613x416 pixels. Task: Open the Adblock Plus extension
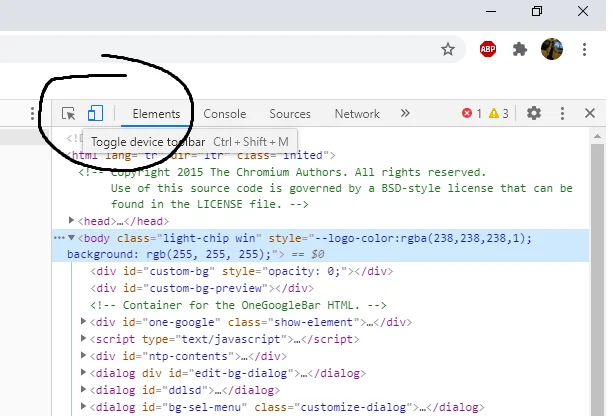point(488,49)
